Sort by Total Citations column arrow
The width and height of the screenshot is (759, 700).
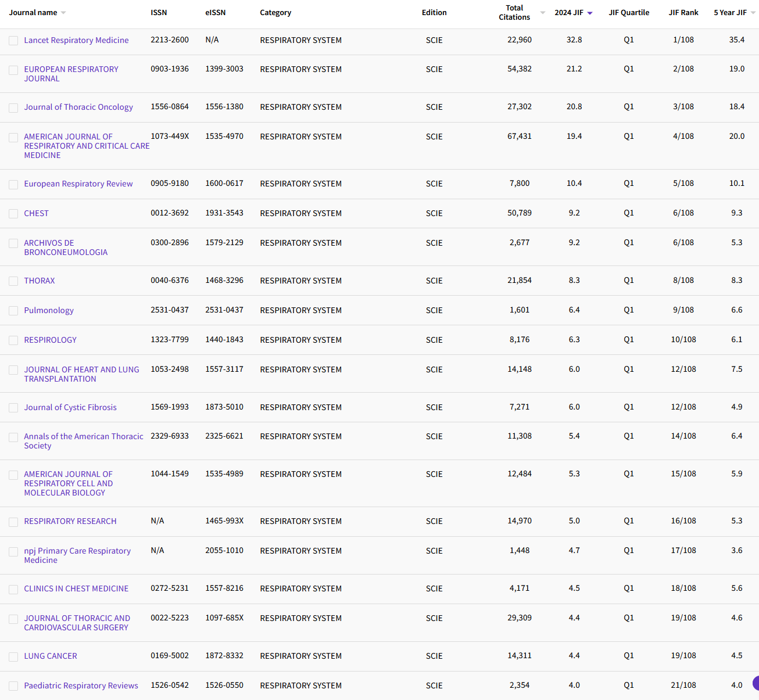tap(542, 12)
